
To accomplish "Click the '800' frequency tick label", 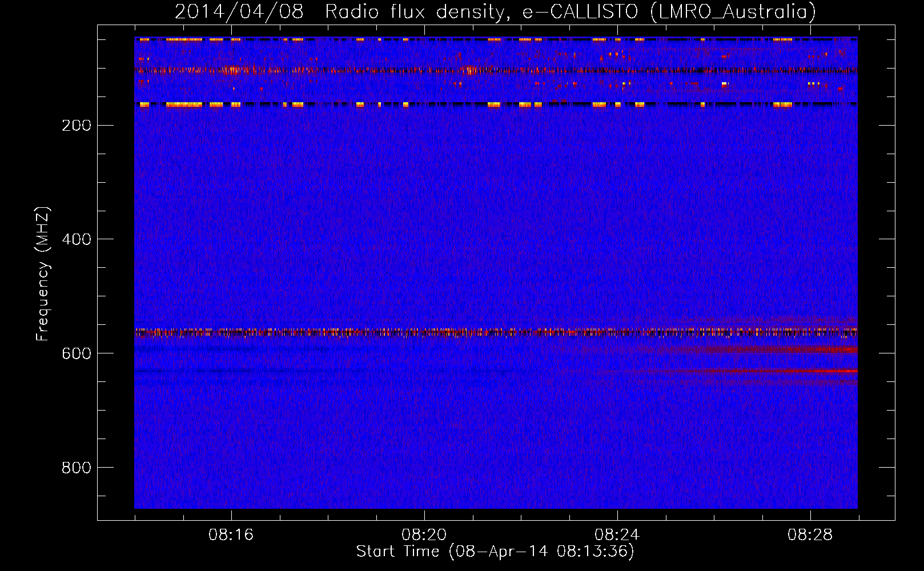I will pos(77,468).
